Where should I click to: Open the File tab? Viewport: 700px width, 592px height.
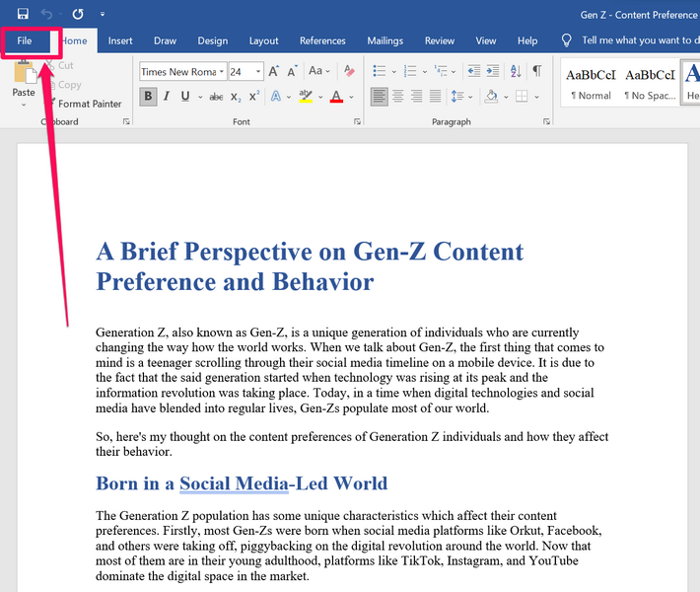(x=25, y=41)
